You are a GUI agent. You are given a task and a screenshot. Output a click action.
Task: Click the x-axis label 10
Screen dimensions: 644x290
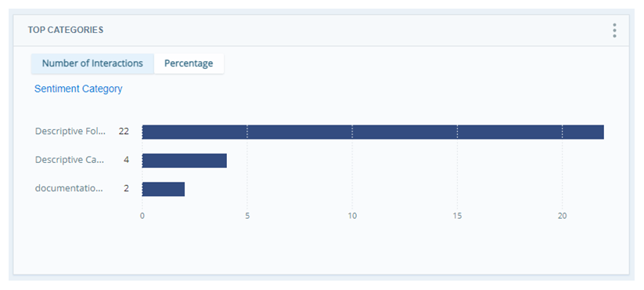point(352,216)
